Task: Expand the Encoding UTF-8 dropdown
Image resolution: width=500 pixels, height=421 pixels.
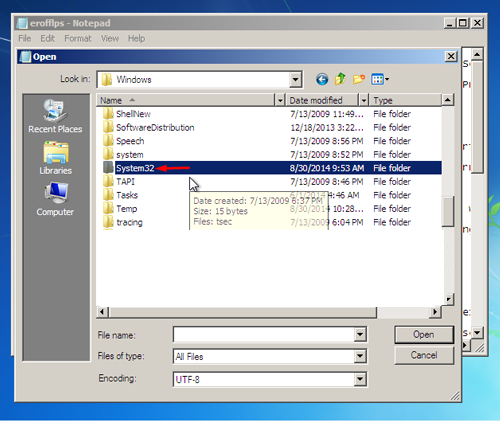Action: click(360, 379)
